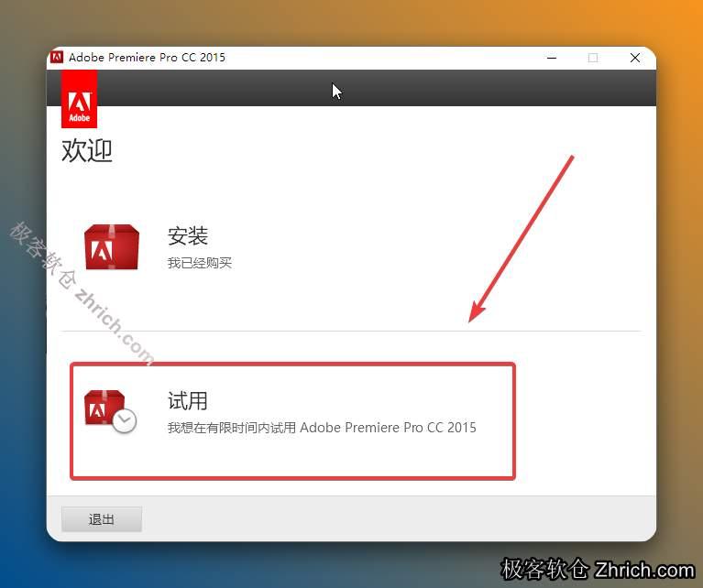This screenshot has width=703, height=588.
Task: Select the 安装 install option heading
Action: click(188, 235)
